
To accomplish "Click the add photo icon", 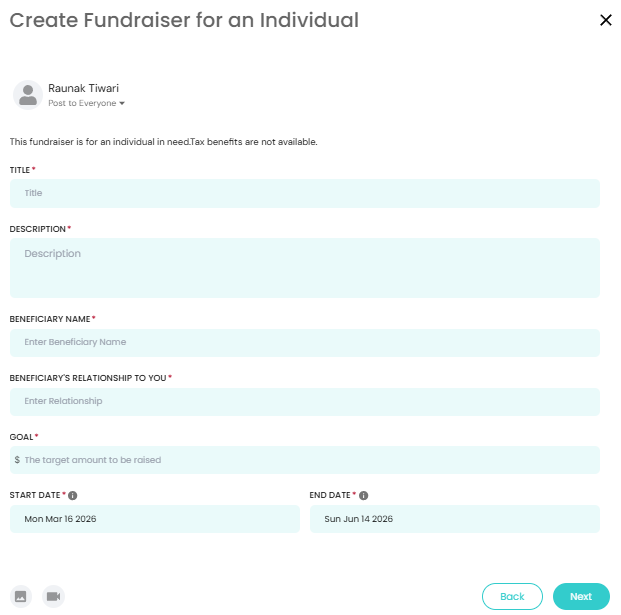I will pos(21,596).
